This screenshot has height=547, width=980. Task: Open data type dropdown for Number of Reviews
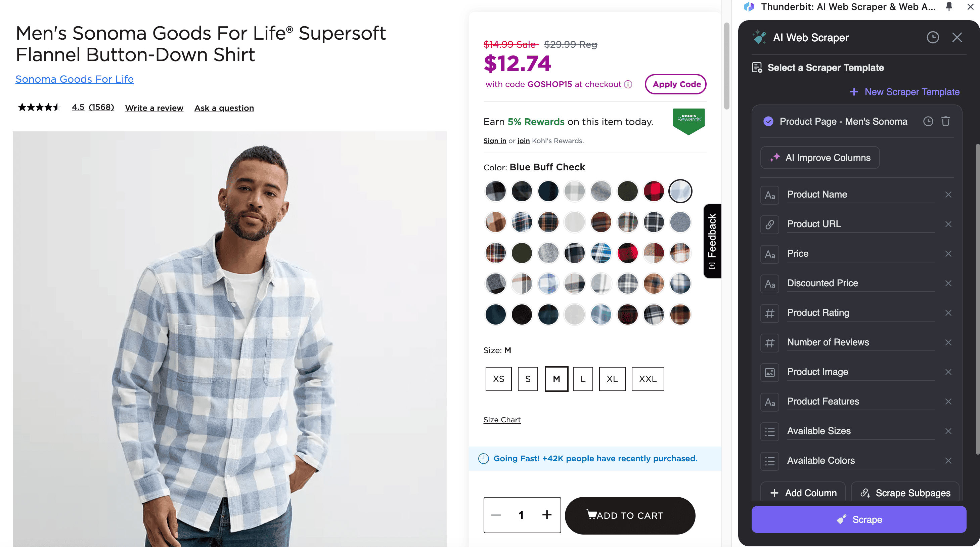point(770,343)
